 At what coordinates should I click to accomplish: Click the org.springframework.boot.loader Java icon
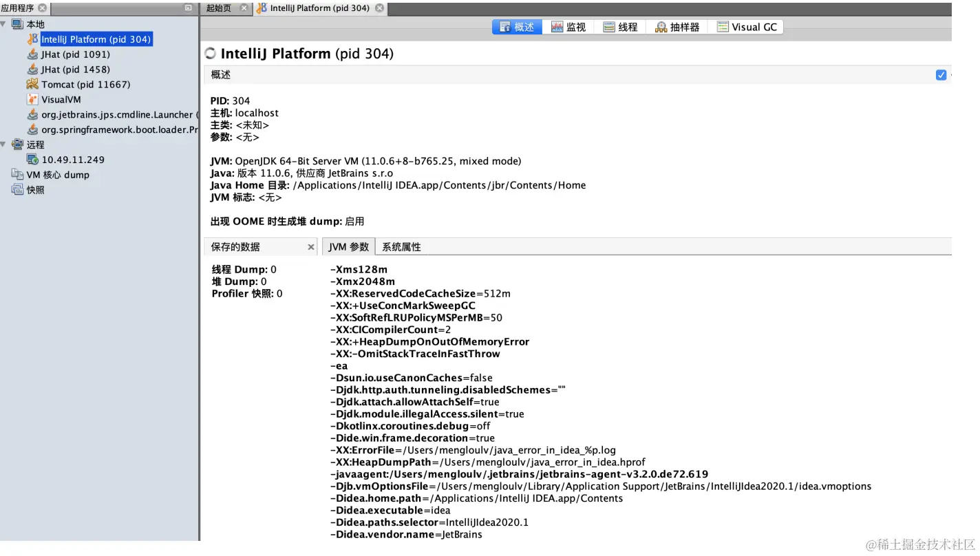click(32, 130)
